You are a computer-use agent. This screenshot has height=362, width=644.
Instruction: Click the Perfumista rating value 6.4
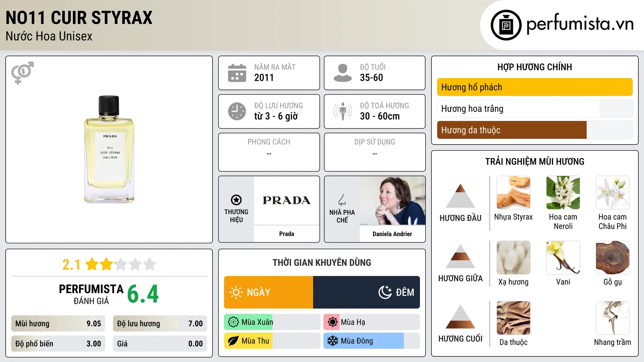click(143, 294)
